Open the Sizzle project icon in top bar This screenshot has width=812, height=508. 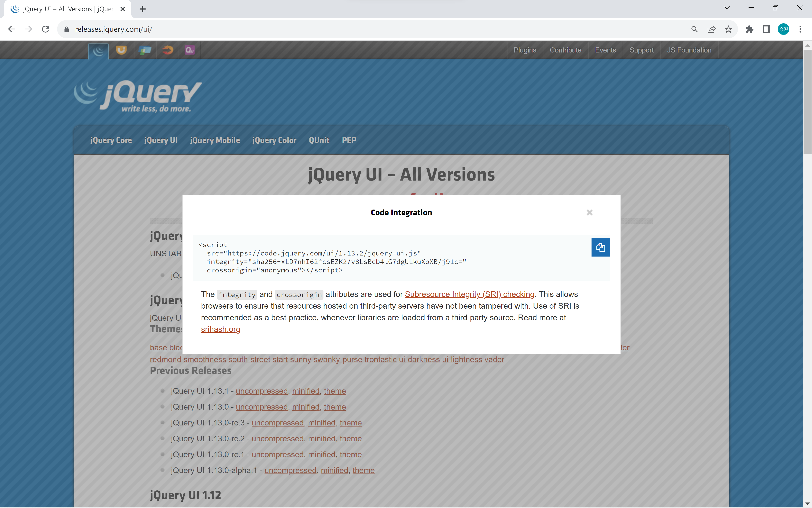[x=167, y=50]
